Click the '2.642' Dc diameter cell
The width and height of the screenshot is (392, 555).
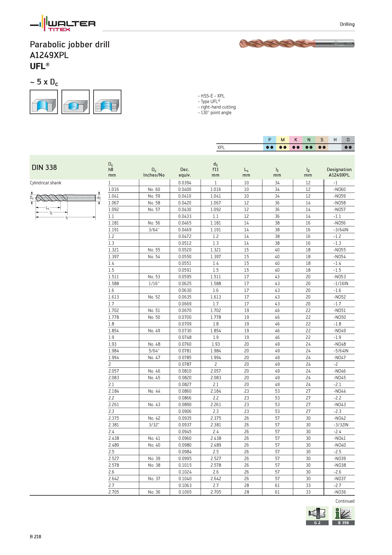[113, 479]
